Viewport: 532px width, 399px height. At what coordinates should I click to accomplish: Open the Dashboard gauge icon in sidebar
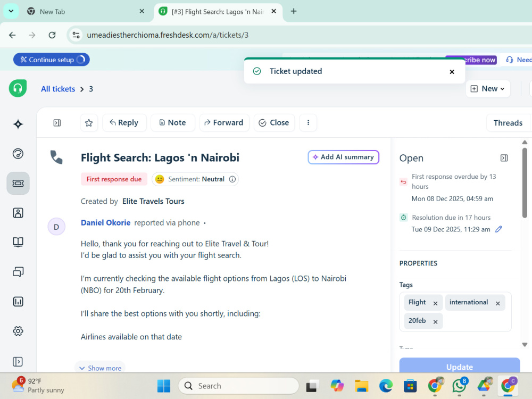tap(18, 154)
